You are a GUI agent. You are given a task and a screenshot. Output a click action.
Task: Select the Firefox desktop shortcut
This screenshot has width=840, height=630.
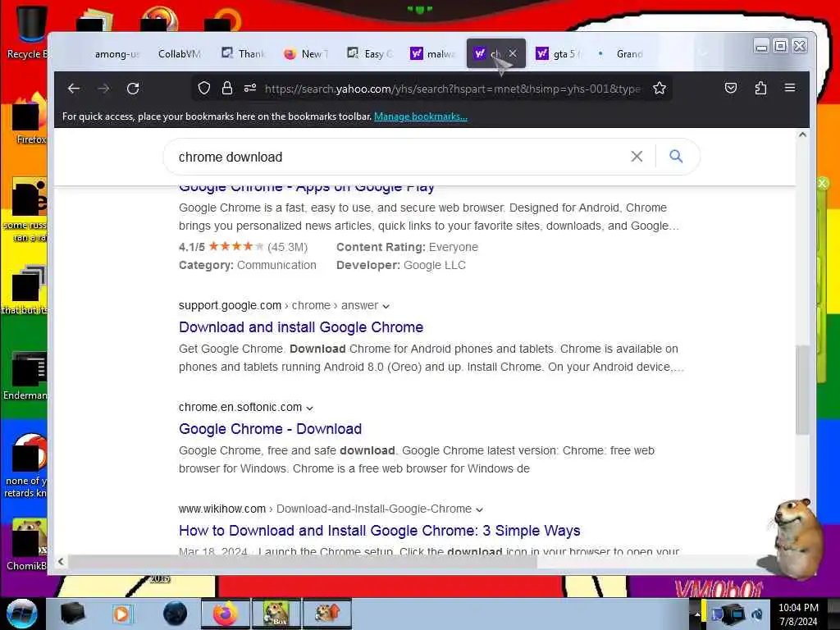pyautogui.click(x=28, y=119)
